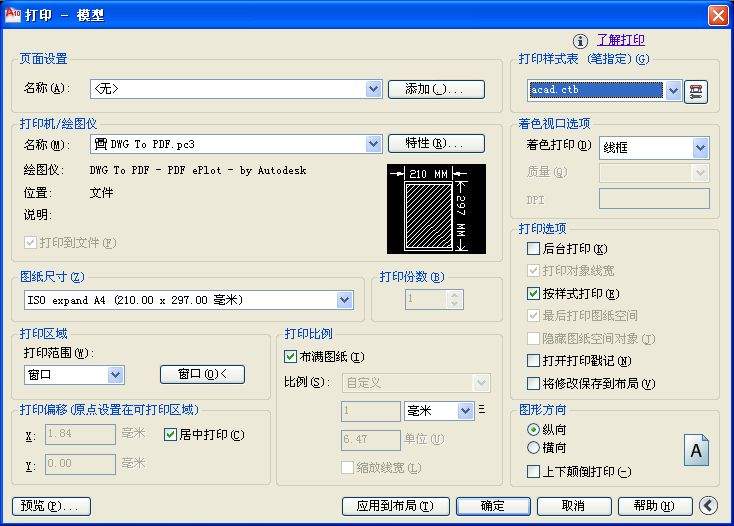Click the 确定 button
Screen dimensions: 734x526
point(493,506)
